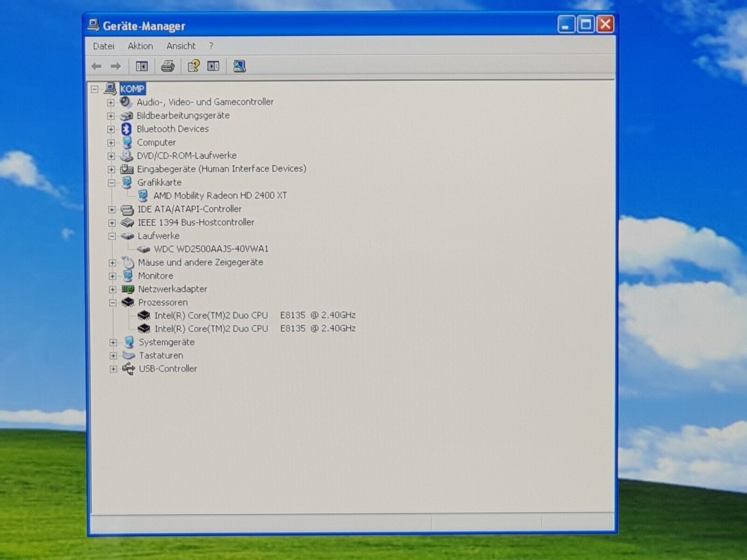
Task: Click the Netzwerkadapter card icon
Action: [127, 289]
